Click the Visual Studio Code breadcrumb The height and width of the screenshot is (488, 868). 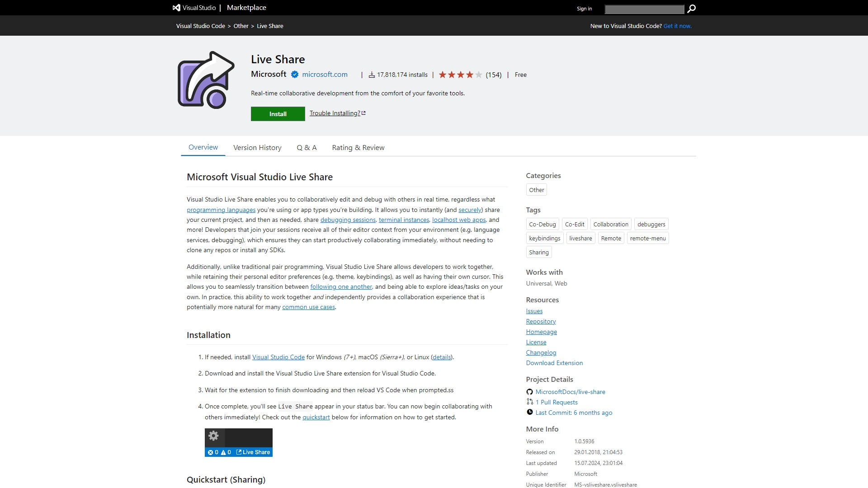click(x=200, y=26)
